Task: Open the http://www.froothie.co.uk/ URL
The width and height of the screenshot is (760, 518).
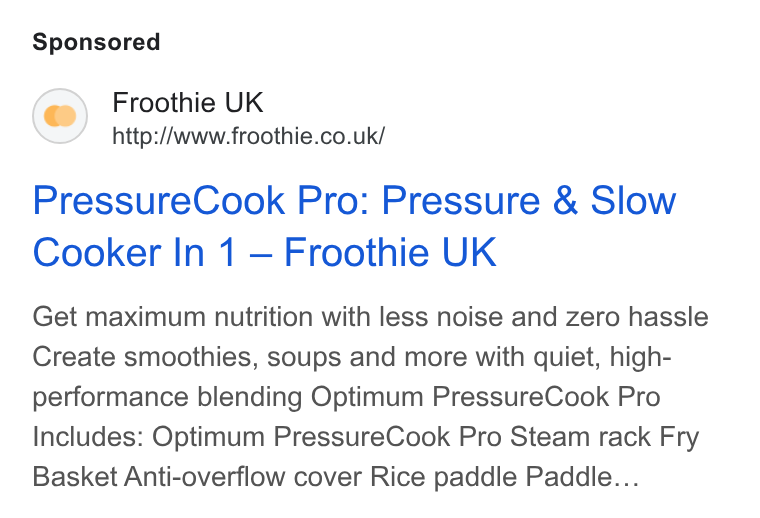Action: (249, 136)
